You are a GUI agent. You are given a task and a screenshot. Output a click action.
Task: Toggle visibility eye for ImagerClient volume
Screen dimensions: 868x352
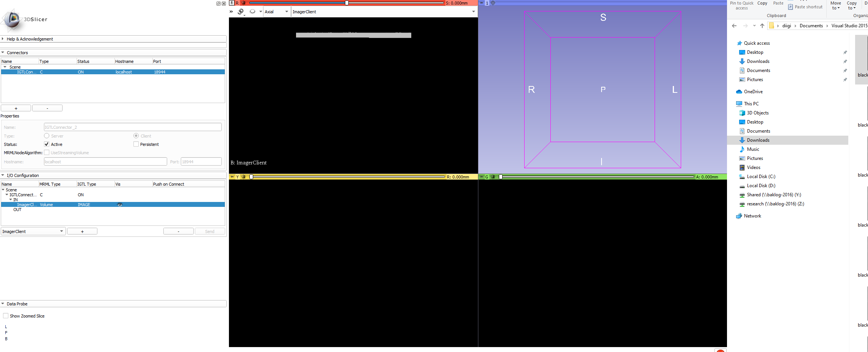(x=120, y=204)
